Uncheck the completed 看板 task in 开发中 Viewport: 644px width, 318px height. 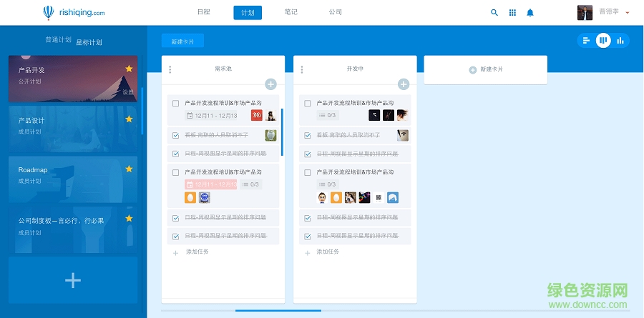(x=308, y=135)
